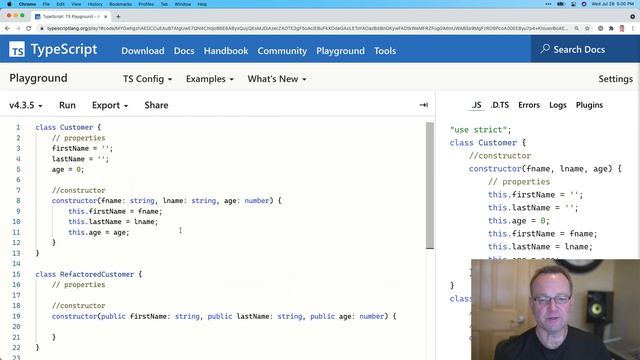Open Chrome extensions puzzle icon
This screenshot has height=360, width=640.
coord(611,28)
